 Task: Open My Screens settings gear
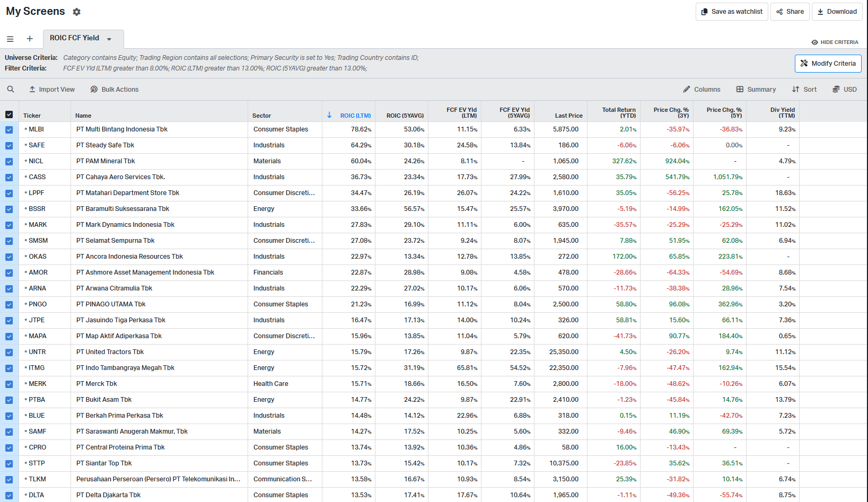76,12
